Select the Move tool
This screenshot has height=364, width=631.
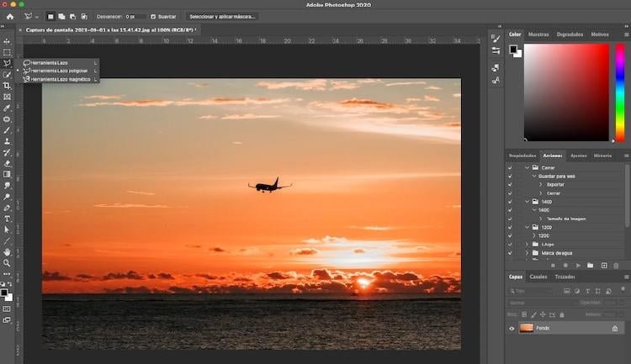pyautogui.click(x=7, y=41)
